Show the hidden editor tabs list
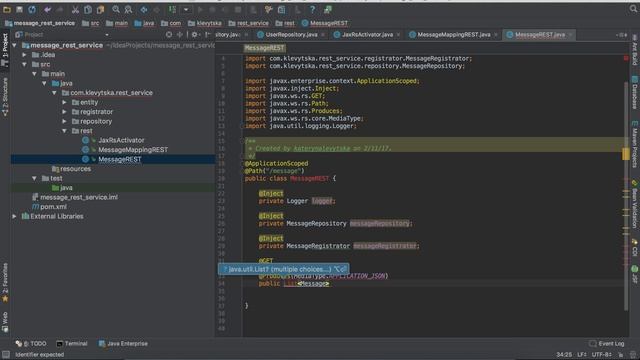The image size is (640, 360). [x=622, y=35]
